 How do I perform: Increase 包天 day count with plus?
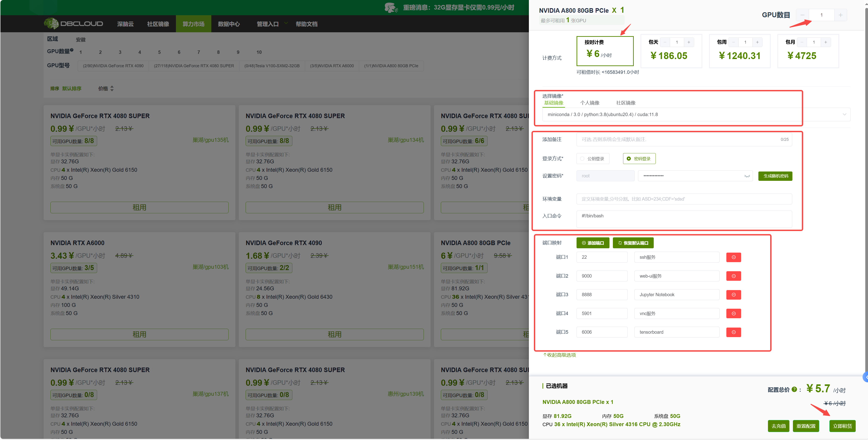[689, 42]
